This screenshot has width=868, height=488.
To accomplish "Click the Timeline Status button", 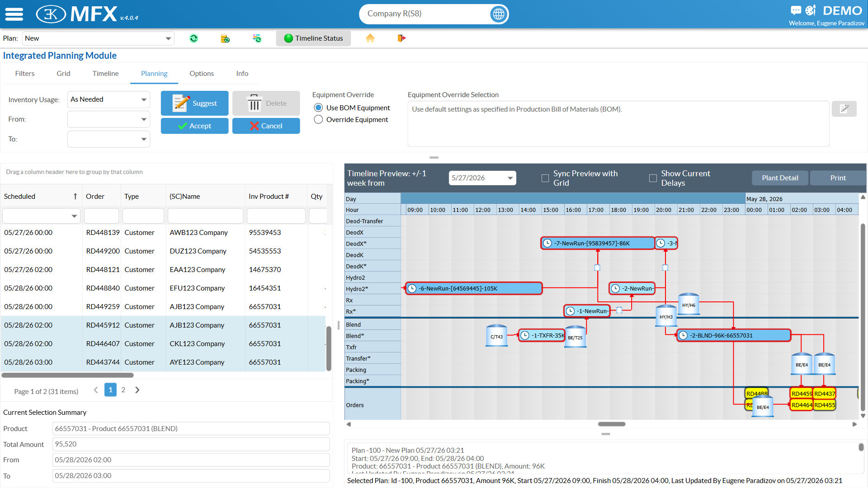I will tap(314, 38).
